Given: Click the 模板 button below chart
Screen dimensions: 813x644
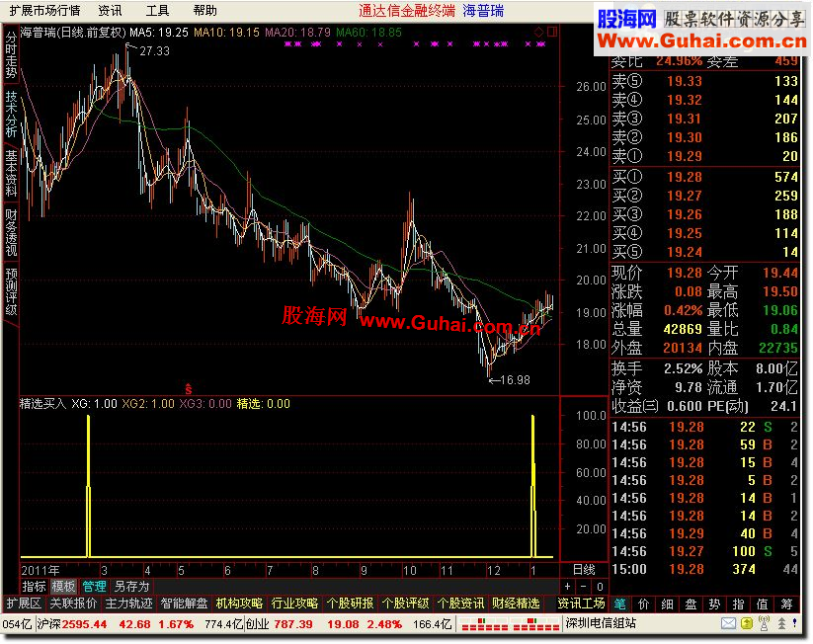Looking at the screenshot, I should coord(64,587).
